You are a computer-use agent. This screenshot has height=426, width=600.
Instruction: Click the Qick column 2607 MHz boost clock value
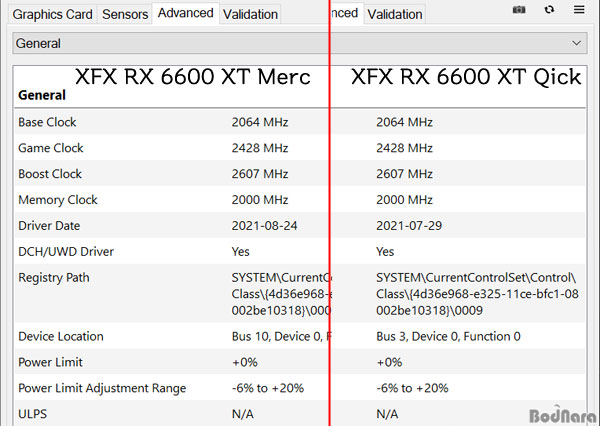coord(404,174)
